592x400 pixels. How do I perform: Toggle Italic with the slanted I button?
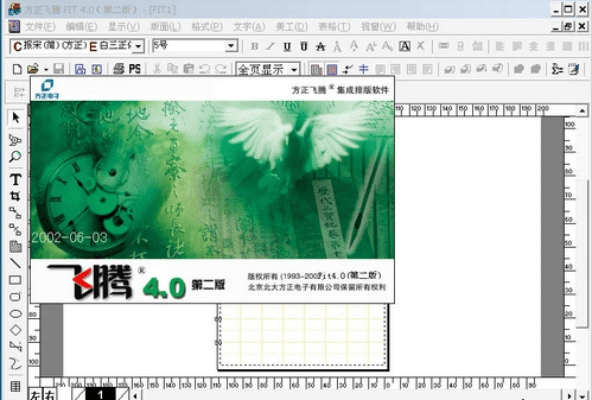pyautogui.click(x=270, y=46)
